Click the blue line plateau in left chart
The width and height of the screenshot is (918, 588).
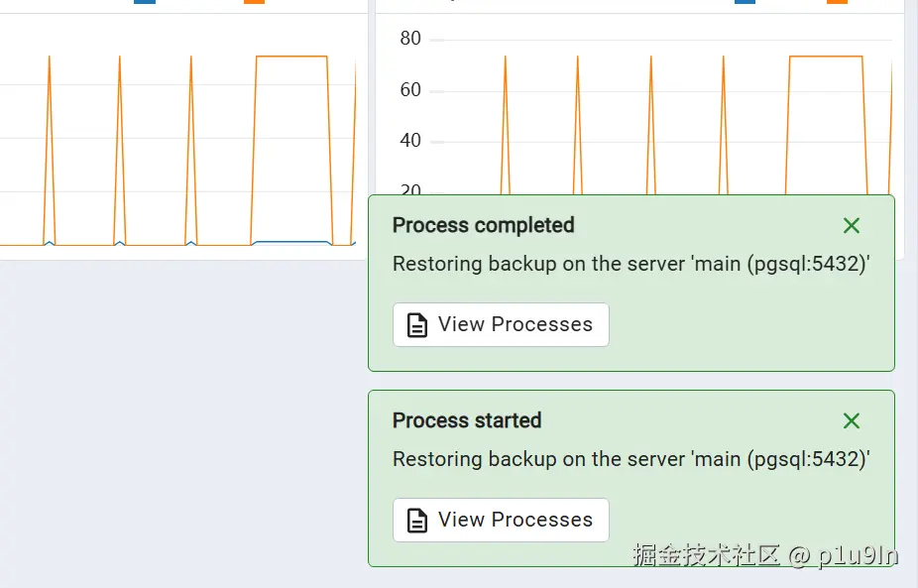[x=291, y=241]
